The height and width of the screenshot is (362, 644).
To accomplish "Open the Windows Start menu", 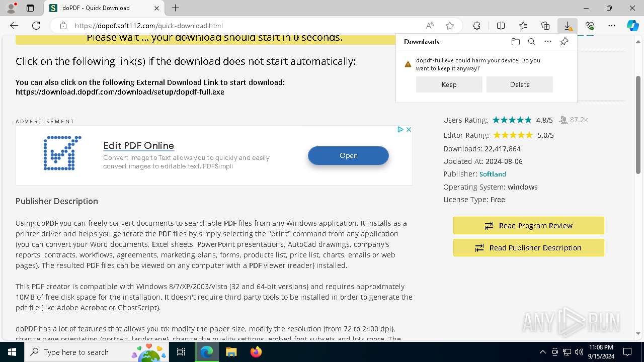I will click(x=12, y=352).
